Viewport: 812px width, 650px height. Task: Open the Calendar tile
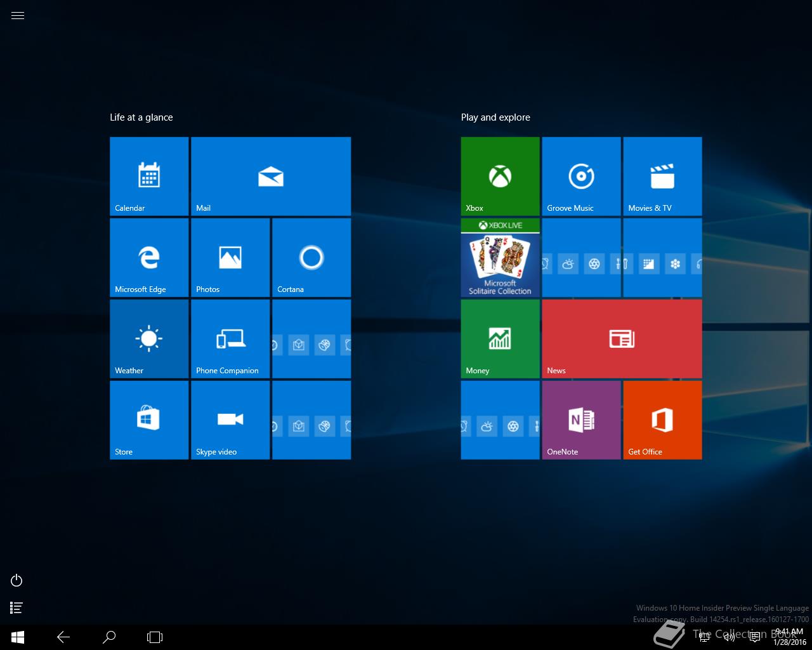tap(149, 176)
